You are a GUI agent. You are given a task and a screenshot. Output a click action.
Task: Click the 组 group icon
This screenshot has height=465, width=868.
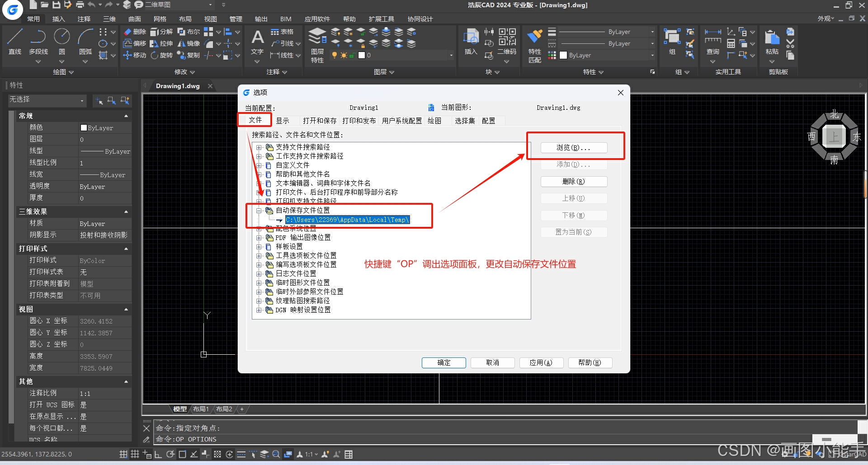[672, 42]
